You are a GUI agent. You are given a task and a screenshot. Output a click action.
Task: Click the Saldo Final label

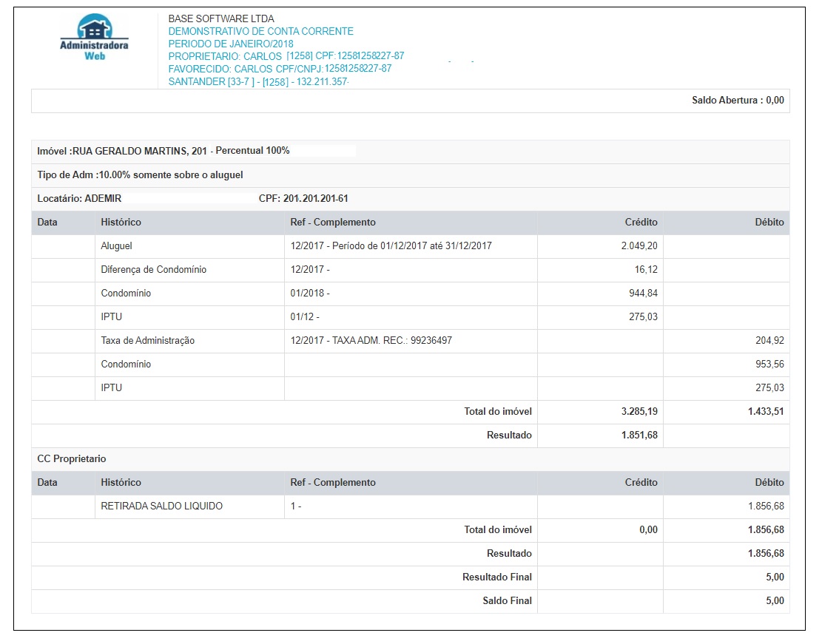click(x=507, y=601)
